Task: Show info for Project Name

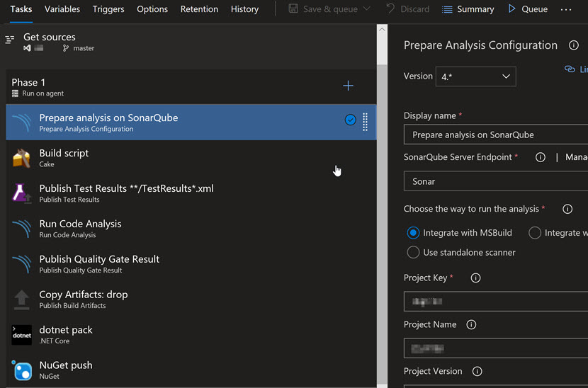Action: click(x=471, y=325)
